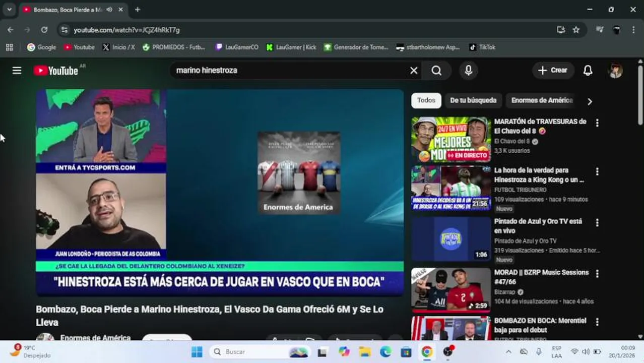Open options for MORAD BZRP Music Sessions video
The height and width of the screenshot is (363, 644).
(597, 274)
